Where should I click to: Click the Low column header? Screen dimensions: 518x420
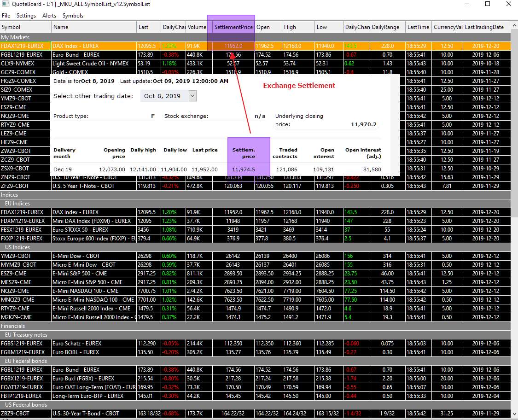[329, 27]
